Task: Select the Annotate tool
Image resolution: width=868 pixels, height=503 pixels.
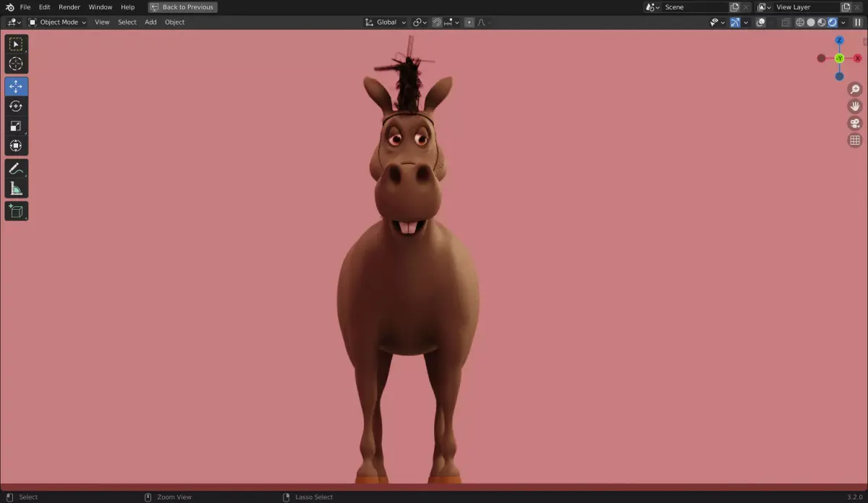Action: [x=16, y=169]
